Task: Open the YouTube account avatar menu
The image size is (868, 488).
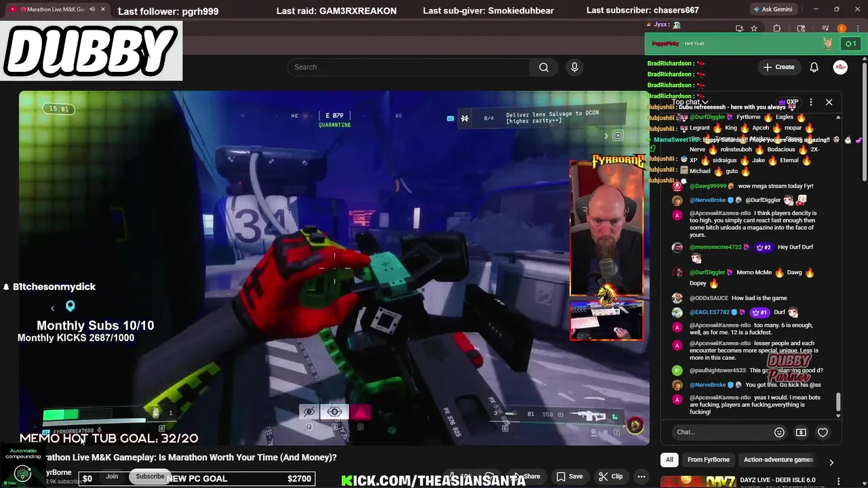Action: [x=840, y=67]
